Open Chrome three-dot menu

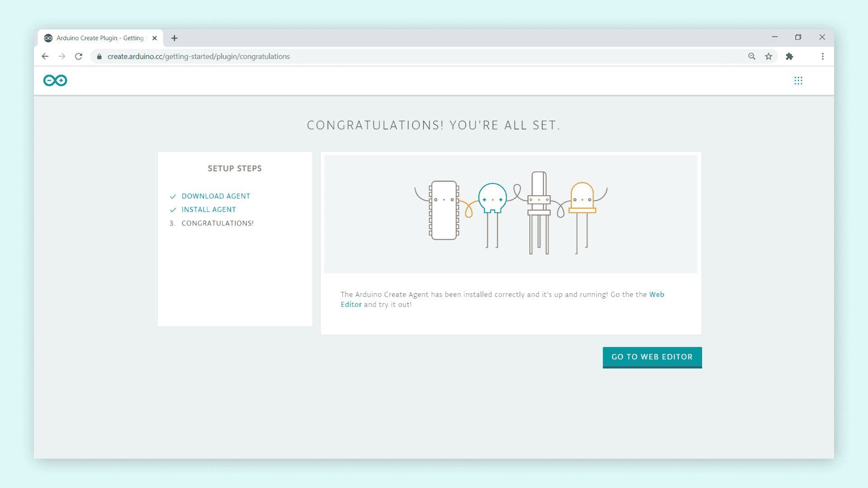click(x=823, y=56)
